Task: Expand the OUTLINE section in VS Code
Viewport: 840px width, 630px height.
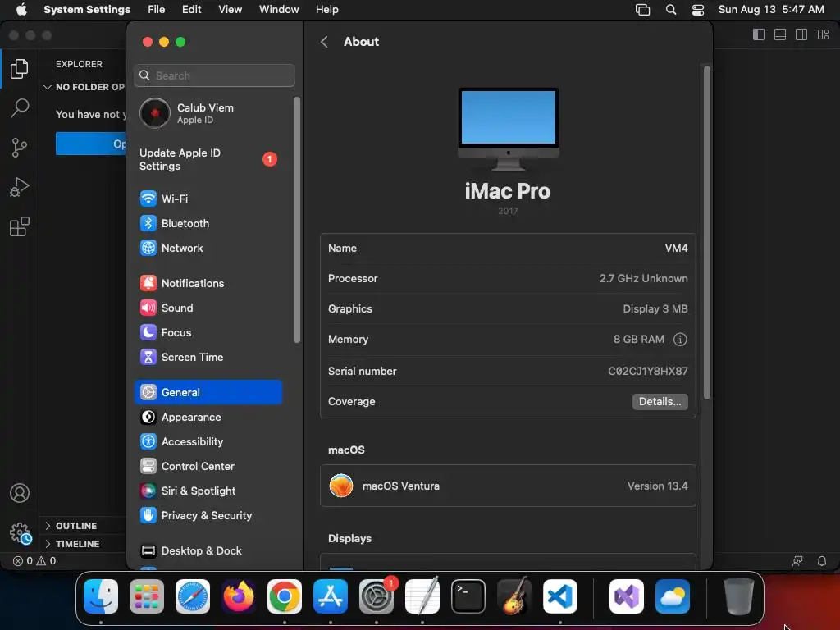Action: click(83, 526)
